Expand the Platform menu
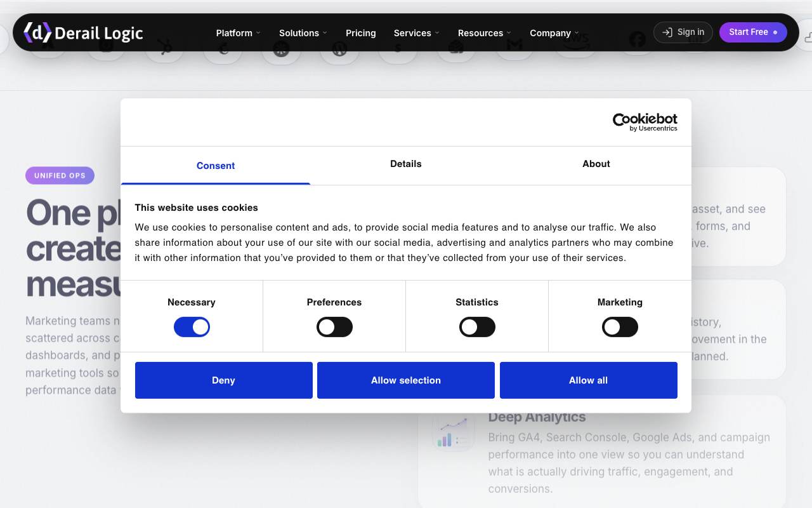Screen dimensions: 812x508 [x=239, y=33]
